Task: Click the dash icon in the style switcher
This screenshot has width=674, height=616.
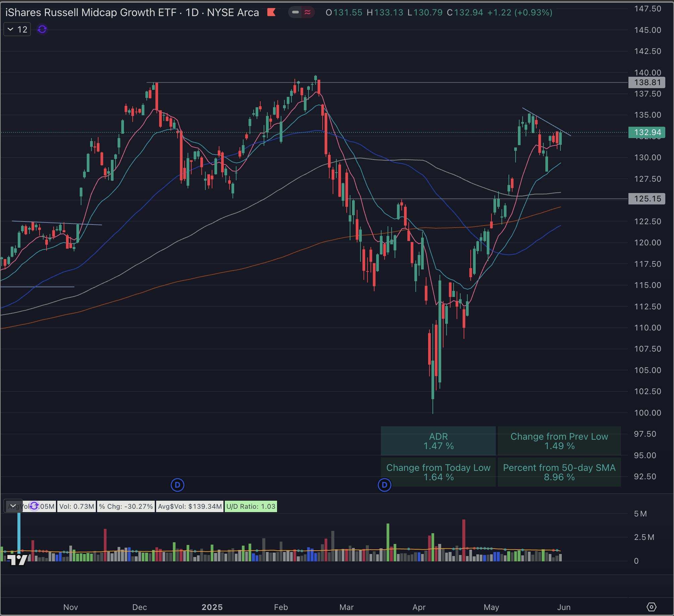Action: (295, 12)
